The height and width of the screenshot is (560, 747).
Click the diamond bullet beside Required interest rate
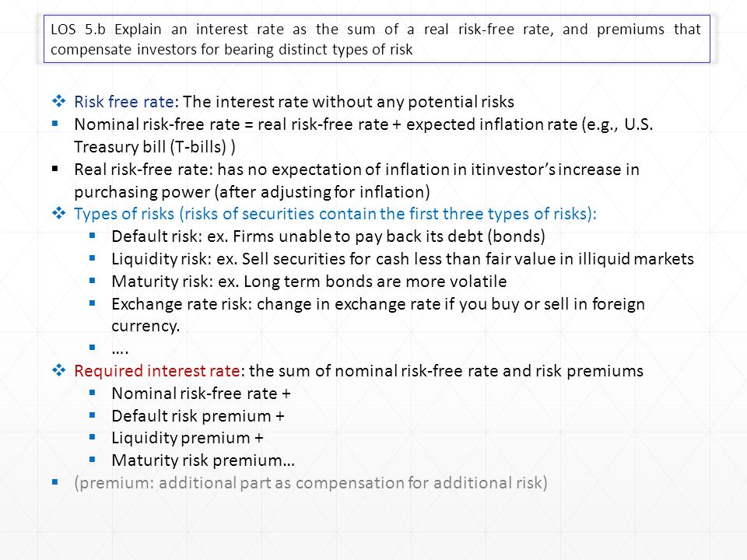click(x=59, y=370)
